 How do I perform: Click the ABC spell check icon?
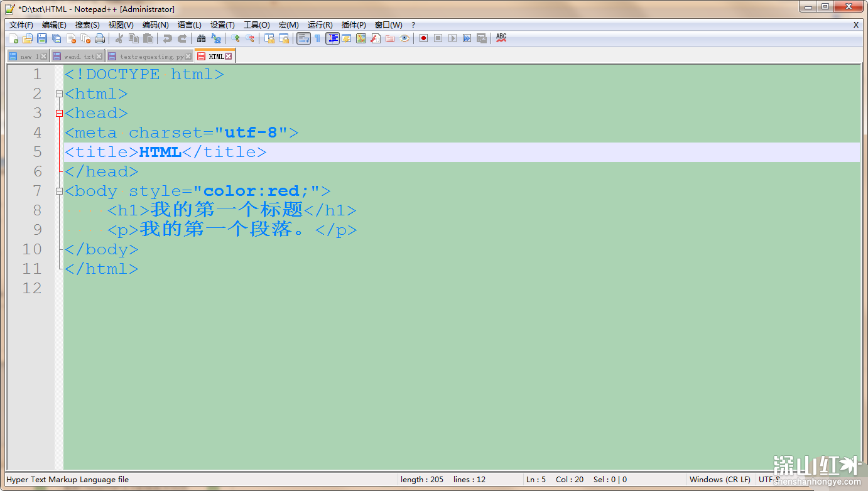click(x=501, y=38)
